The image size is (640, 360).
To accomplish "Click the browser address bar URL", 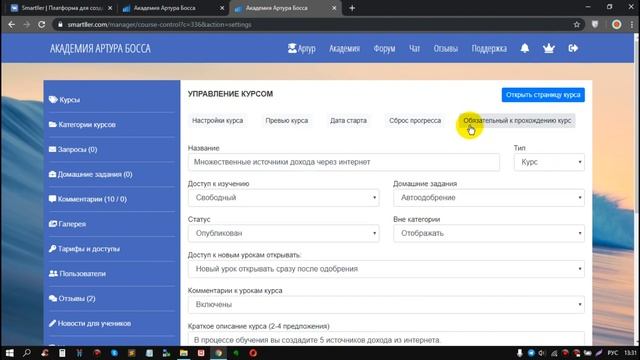I will [x=159, y=24].
